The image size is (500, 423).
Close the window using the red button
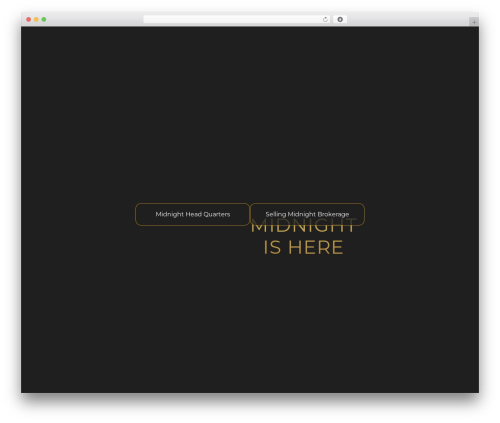[29, 19]
